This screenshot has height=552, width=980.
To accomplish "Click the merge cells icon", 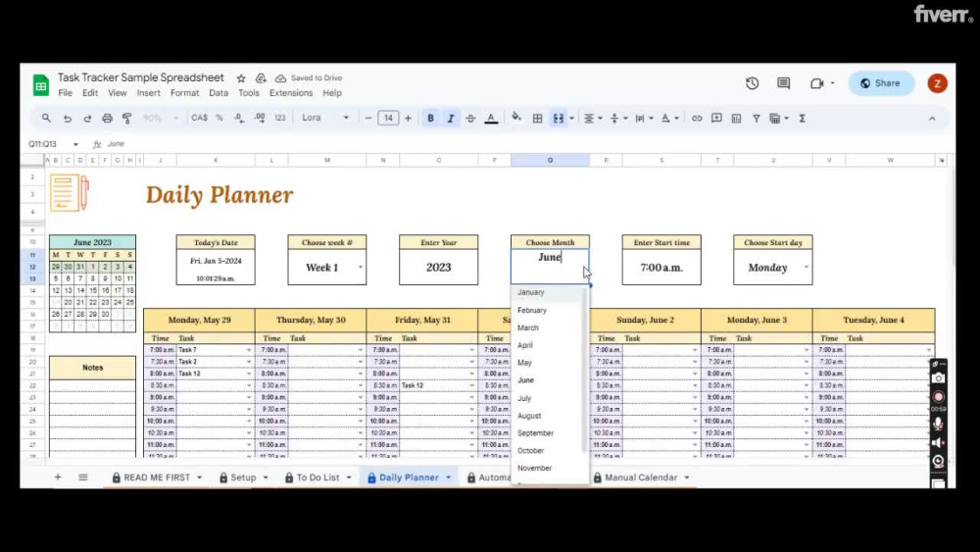I will click(559, 119).
